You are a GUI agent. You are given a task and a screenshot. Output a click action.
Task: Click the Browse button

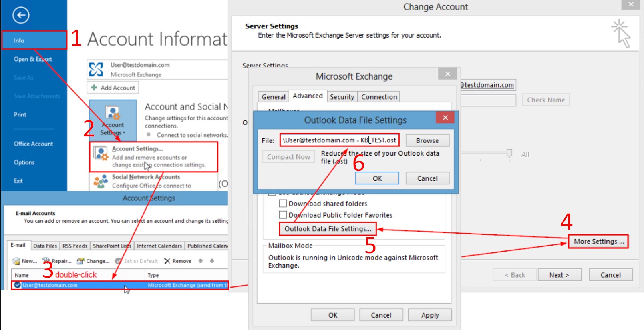(427, 140)
